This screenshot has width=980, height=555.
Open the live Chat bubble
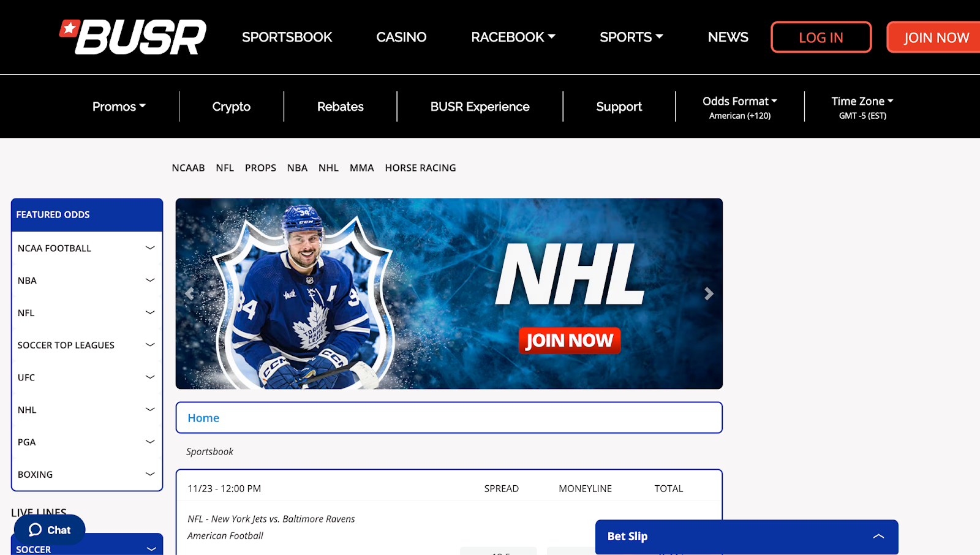point(50,530)
